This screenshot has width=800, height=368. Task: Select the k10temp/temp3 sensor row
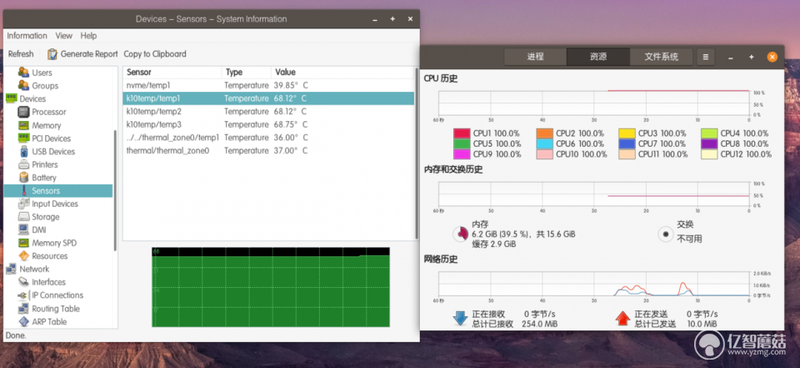pyautogui.click(x=268, y=125)
